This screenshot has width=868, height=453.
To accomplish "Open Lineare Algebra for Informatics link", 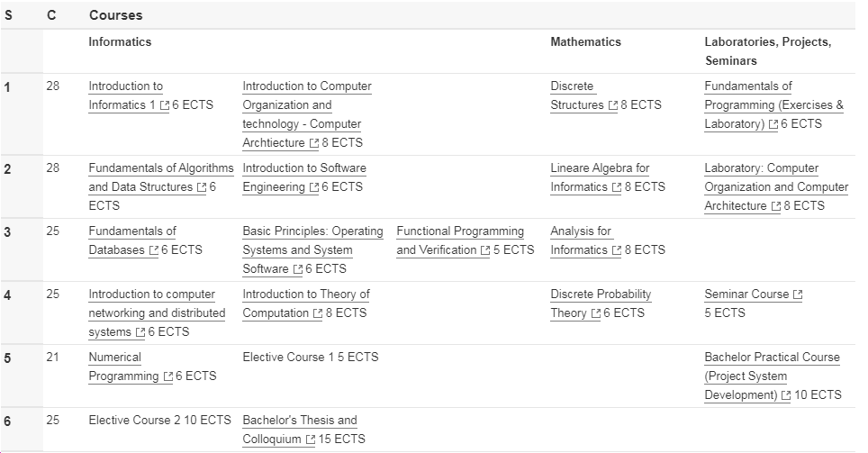I will (600, 168).
